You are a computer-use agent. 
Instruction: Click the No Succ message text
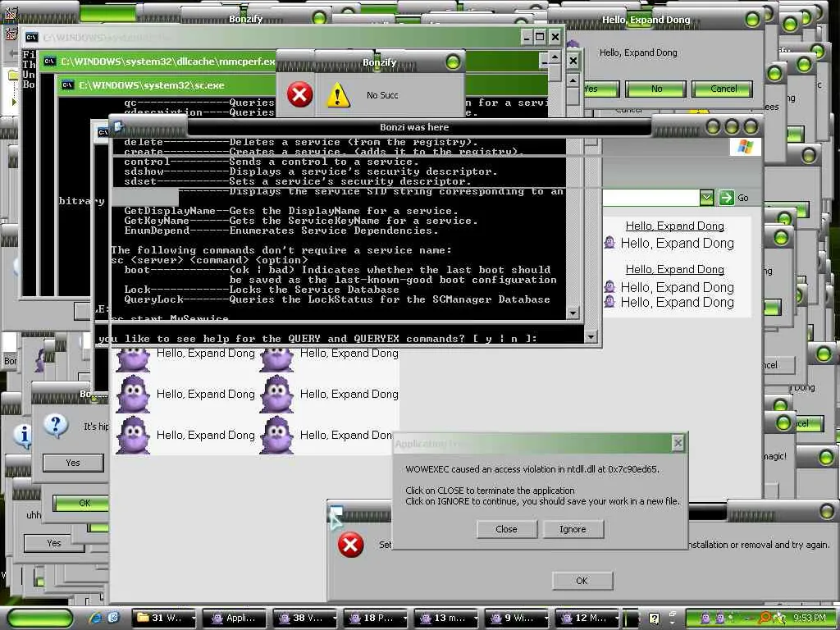pyautogui.click(x=382, y=95)
